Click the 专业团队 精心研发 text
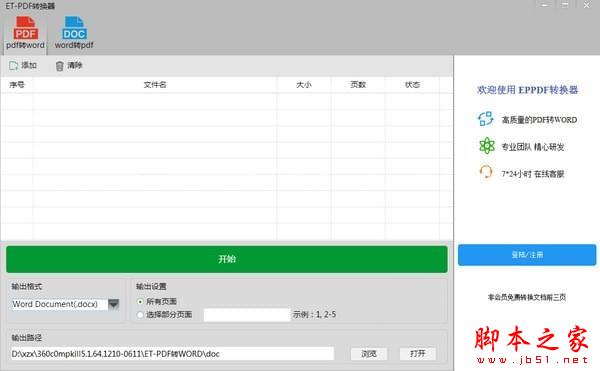The image size is (600, 371). coord(533,147)
